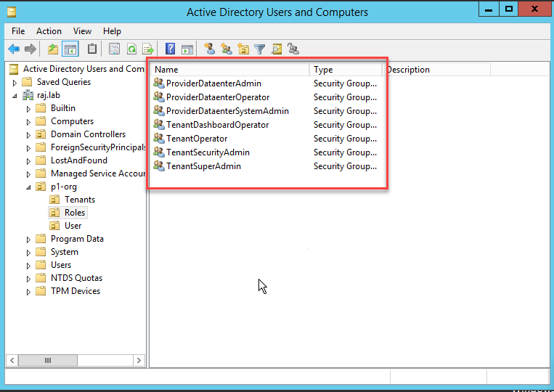Go up one level with folder icon
This screenshot has width=554, height=392.
coord(53,49)
